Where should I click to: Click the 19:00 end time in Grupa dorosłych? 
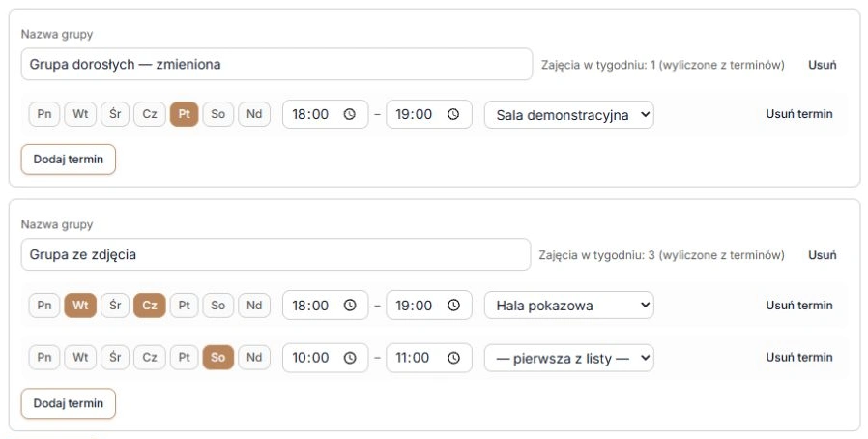click(x=429, y=114)
